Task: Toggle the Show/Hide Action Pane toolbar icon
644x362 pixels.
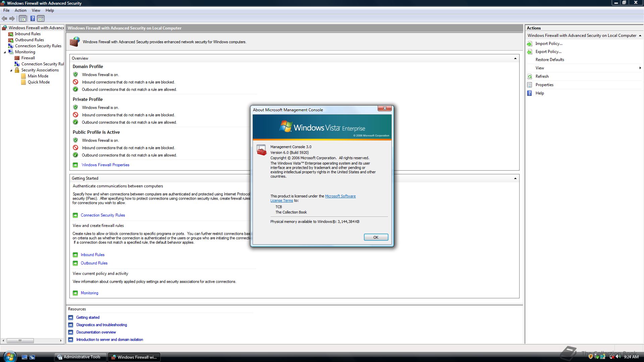Action: pyautogui.click(x=41, y=19)
